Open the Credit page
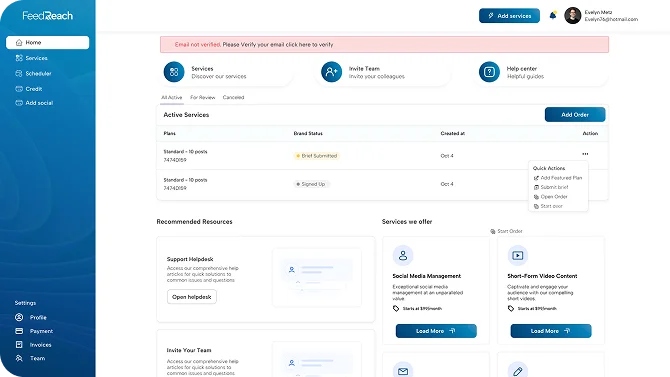Screen dimensions: 670x377 [33, 89]
